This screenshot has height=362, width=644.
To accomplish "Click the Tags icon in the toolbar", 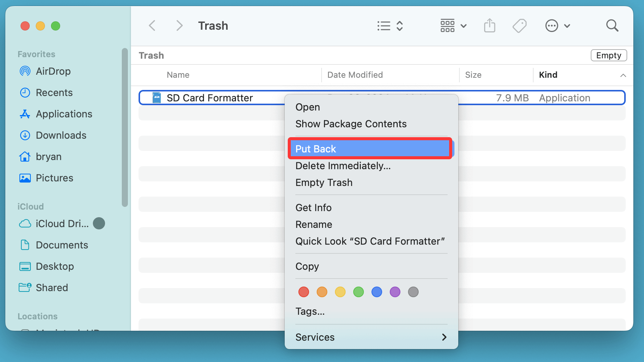I will click(520, 26).
